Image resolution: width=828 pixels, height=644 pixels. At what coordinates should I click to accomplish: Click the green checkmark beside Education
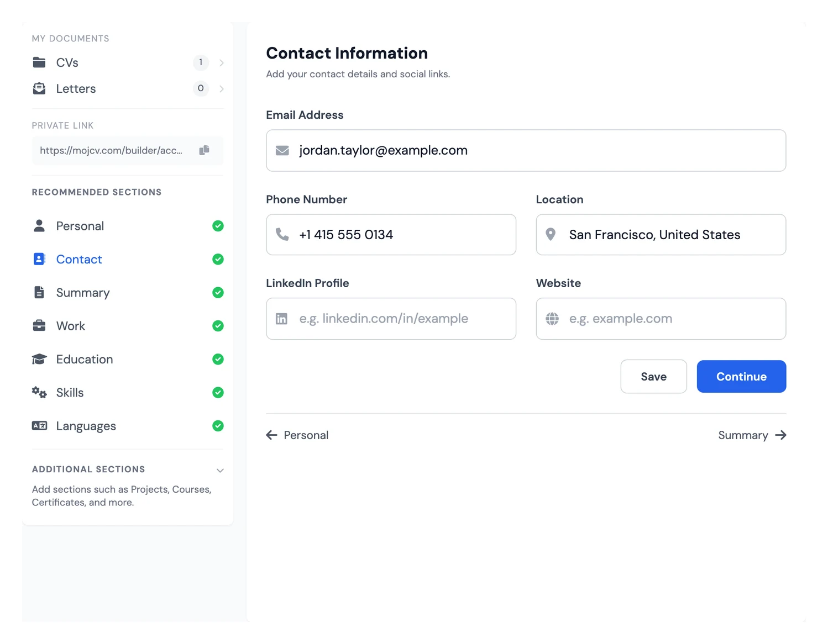[x=218, y=359]
